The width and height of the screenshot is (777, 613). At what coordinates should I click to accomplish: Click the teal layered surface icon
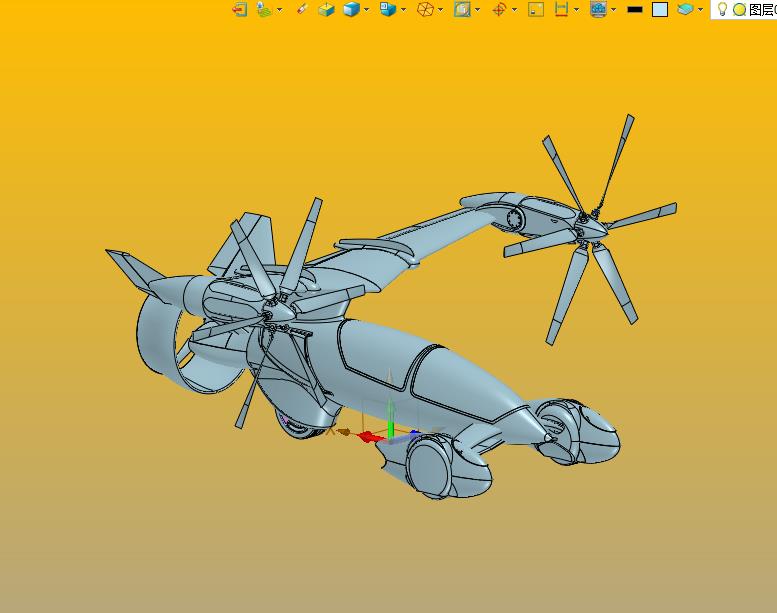685,9
